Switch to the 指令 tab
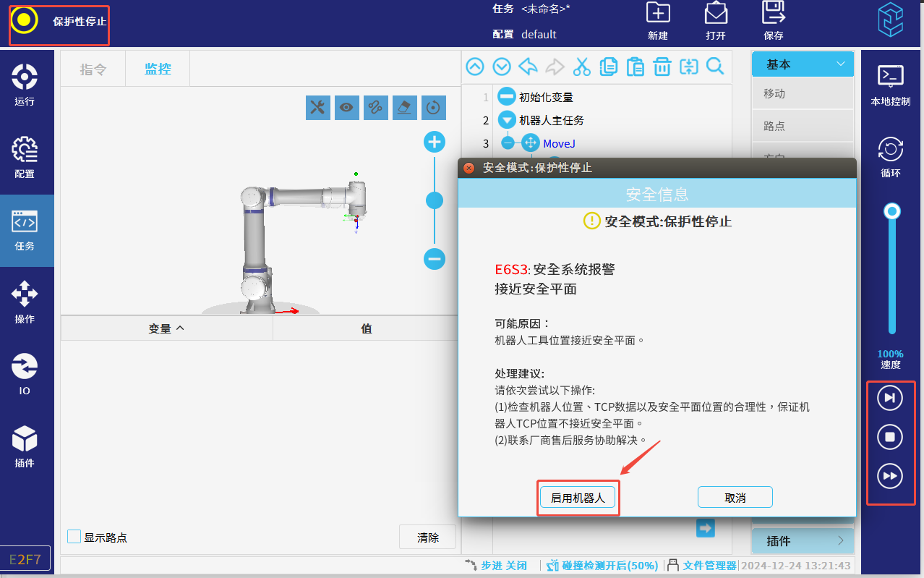This screenshot has height=578, width=924. pyautogui.click(x=93, y=69)
